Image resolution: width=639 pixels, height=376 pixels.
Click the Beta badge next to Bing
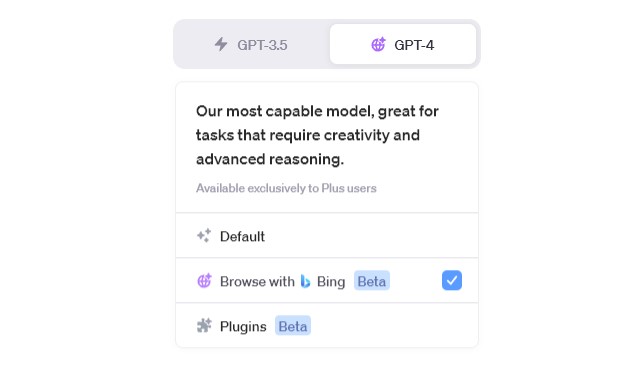372,281
